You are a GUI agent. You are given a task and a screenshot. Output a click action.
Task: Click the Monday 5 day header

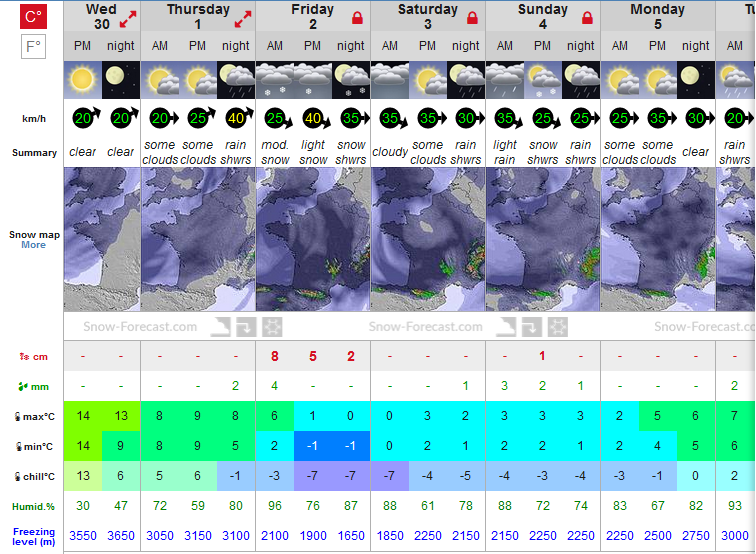[x=658, y=17]
